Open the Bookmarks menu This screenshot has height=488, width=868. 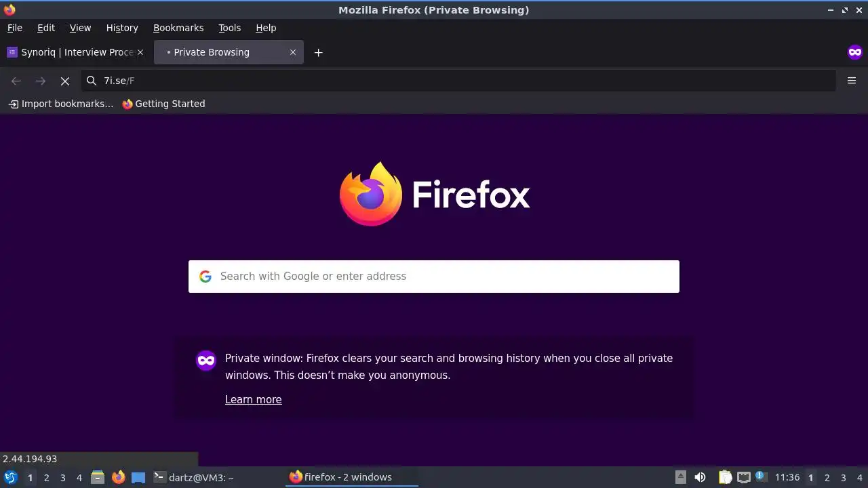[x=178, y=28]
